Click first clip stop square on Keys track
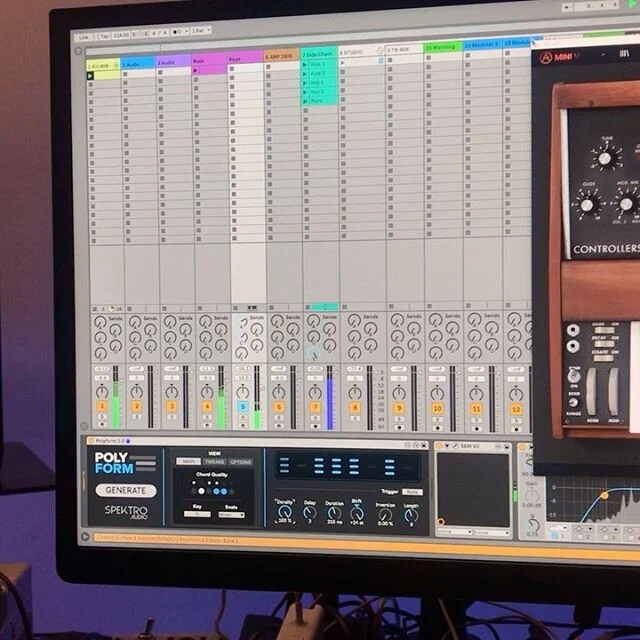The width and height of the screenshot is (640, 640). pos(233,69)
